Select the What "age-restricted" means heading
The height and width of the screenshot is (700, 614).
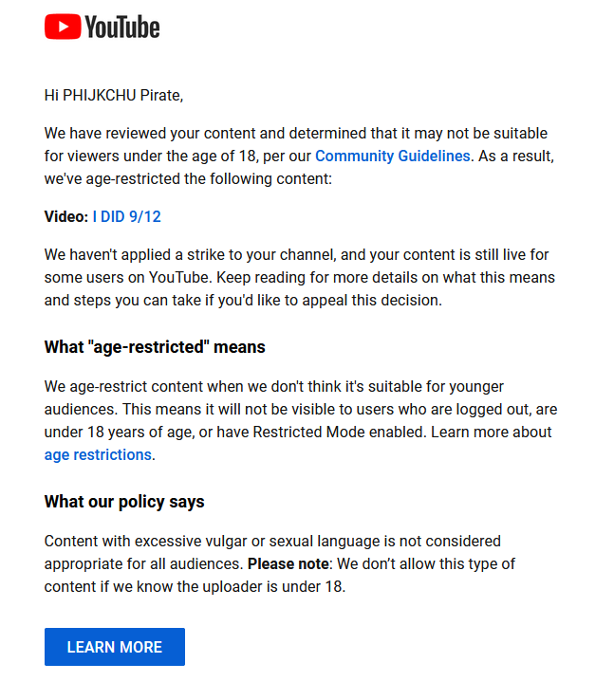coord(155,347)
